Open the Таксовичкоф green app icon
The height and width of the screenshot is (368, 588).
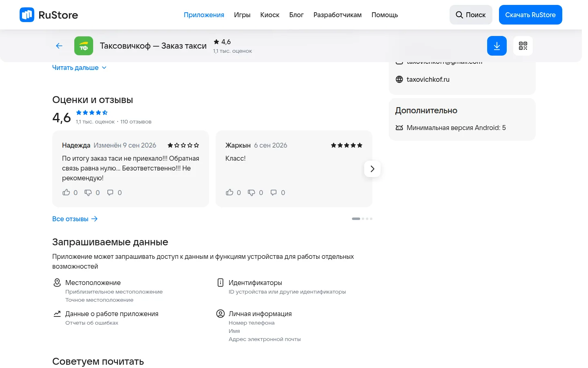tap(84, 46)
